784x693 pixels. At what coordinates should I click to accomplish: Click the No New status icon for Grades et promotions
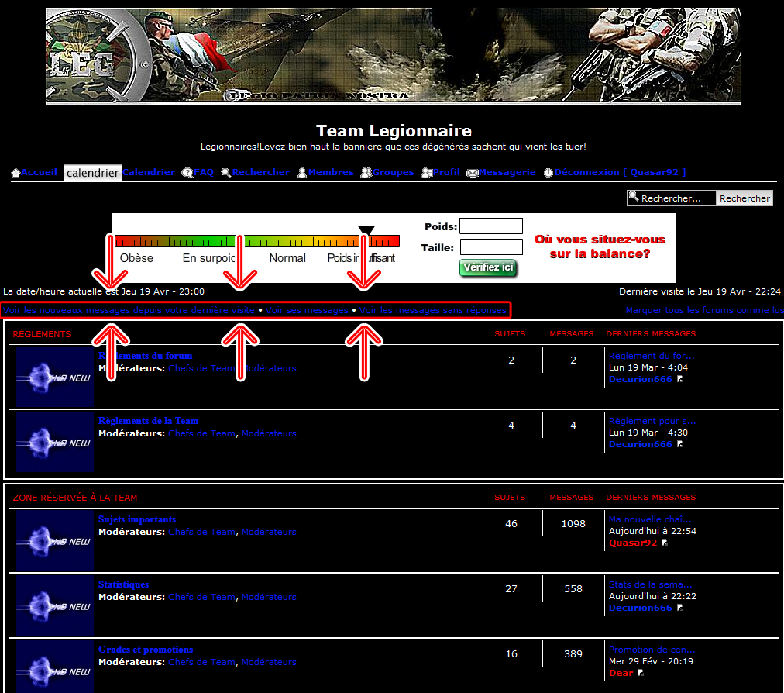point(55,667)
